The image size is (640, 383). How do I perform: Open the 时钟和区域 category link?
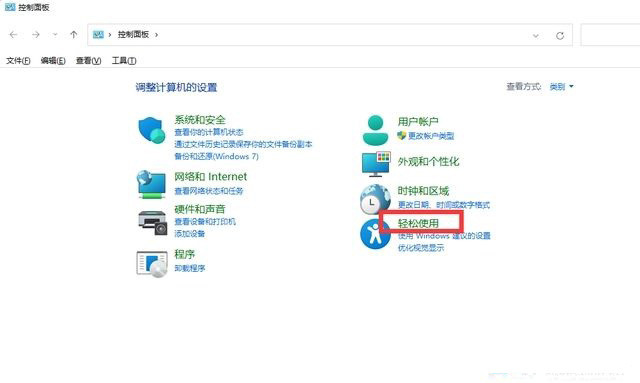[x=423, y=191]
